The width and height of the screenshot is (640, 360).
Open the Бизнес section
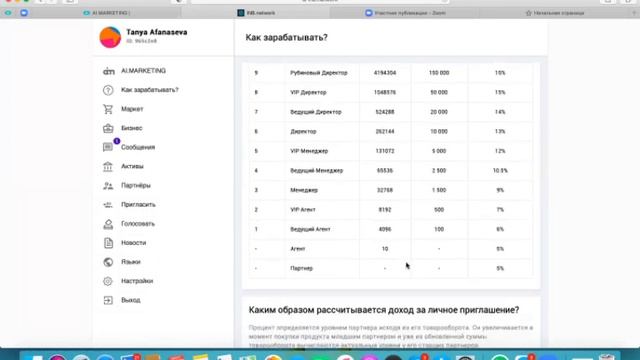131,128
